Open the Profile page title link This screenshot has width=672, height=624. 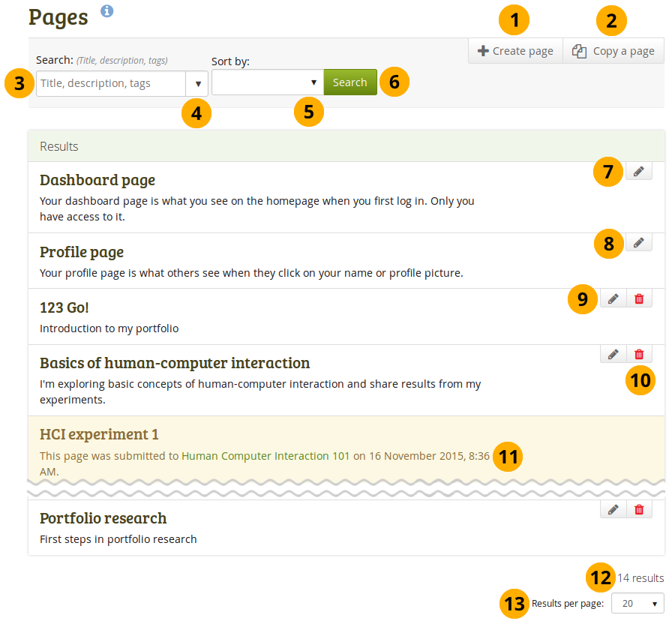(82, 252)
